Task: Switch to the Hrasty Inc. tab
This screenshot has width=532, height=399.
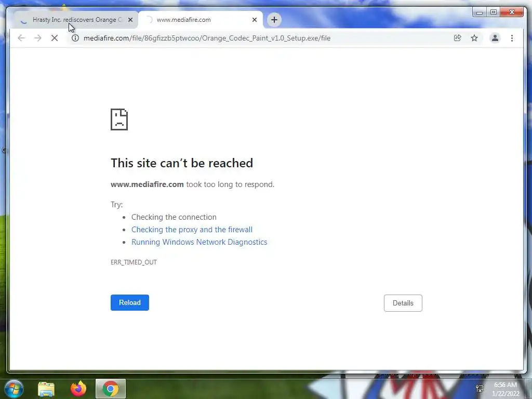Action: point(75,20)
